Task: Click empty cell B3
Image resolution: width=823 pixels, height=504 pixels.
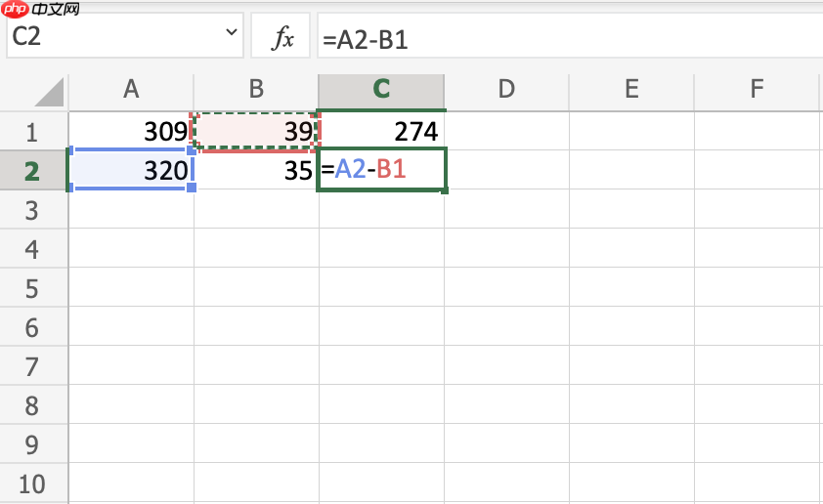Action: point(256,209)
